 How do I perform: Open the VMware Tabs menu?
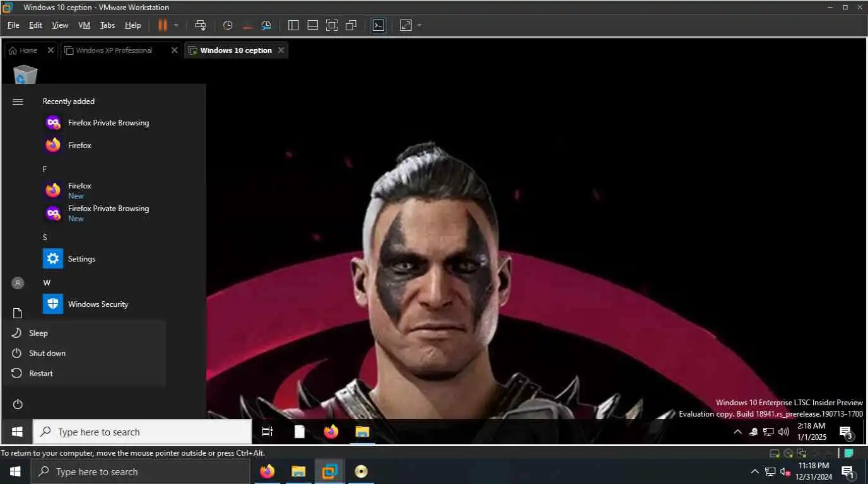[107, 25]
